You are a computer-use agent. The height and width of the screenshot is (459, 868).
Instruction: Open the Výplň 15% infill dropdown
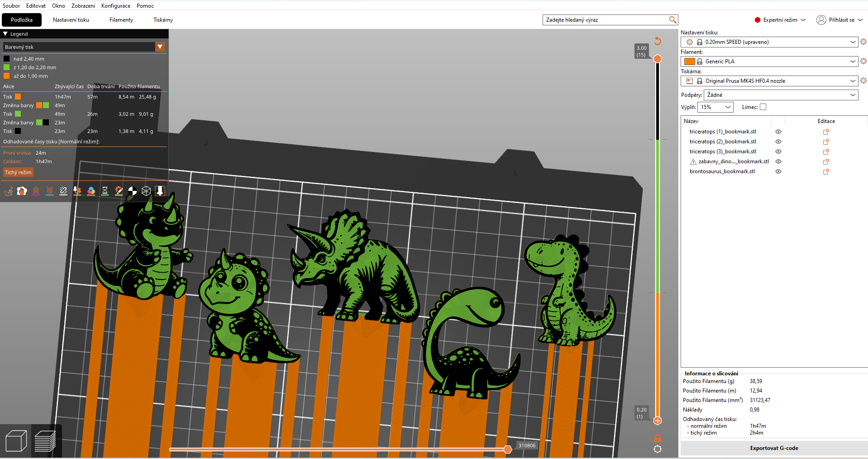pyautogui.click(x=715, y=107)
